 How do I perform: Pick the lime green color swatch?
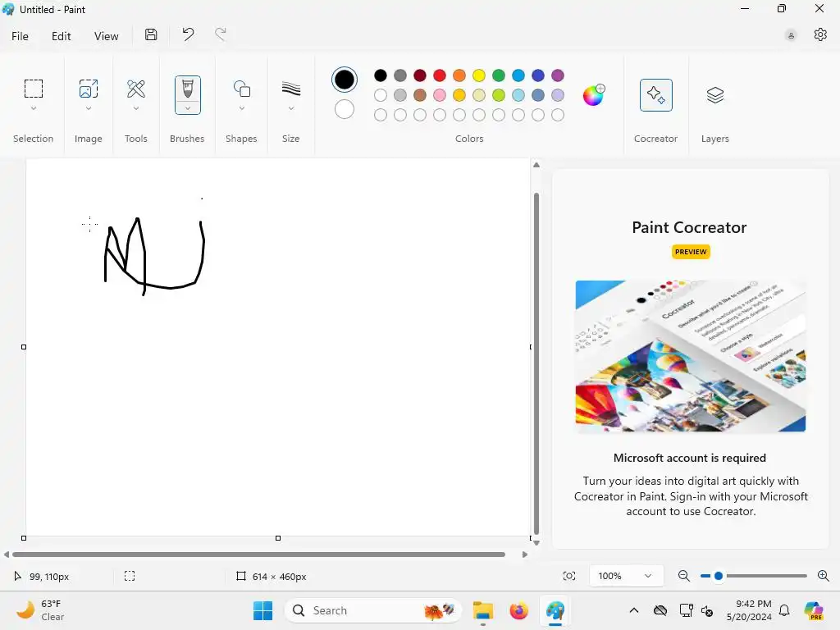[499, 95]
